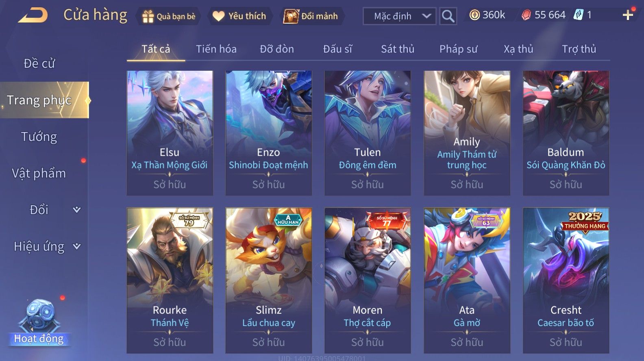Open Yêu thích heart favorites
The image size is (644, 361).
pyautogui.click(x=218, y=16)
